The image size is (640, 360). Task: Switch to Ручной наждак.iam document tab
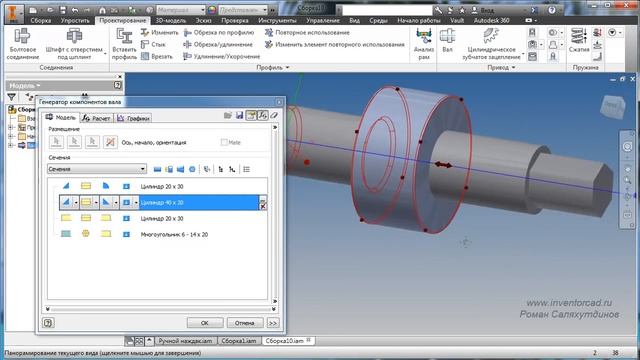pos(185,341)
